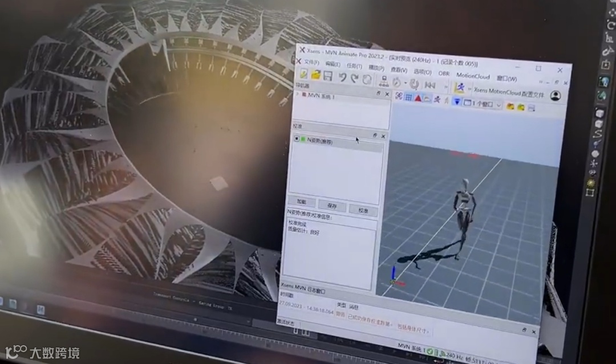This screenshot has width=616, height=364.
Task: Open the 编辑(E) menu
Action: pos(333,64)
